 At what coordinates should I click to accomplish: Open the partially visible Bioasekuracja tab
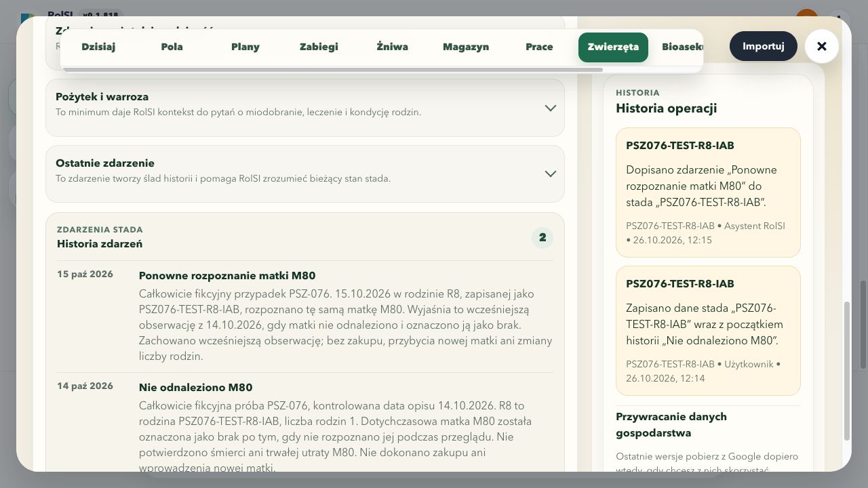681,47
